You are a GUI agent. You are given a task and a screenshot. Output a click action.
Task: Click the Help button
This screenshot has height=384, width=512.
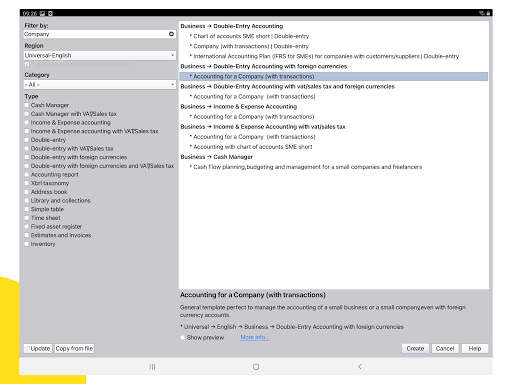point(475,349)
